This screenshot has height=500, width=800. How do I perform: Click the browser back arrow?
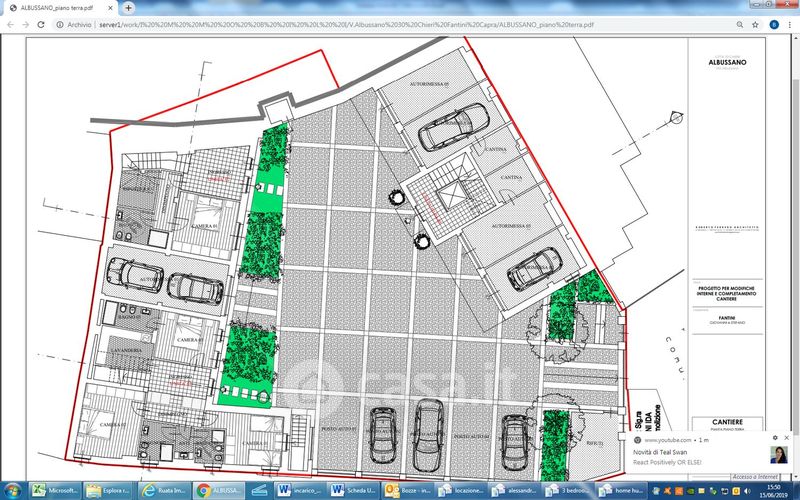pos(9,22)
